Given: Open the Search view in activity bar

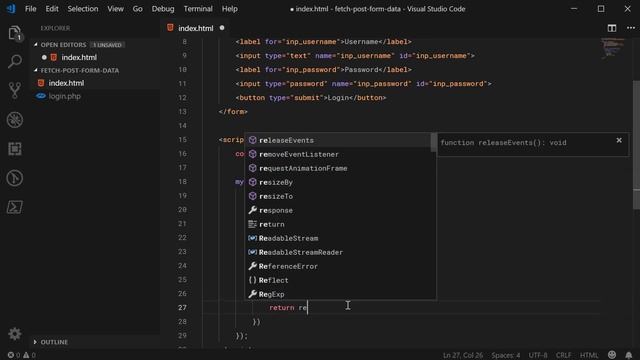Looking at the screenshot, I should (15, 61).
